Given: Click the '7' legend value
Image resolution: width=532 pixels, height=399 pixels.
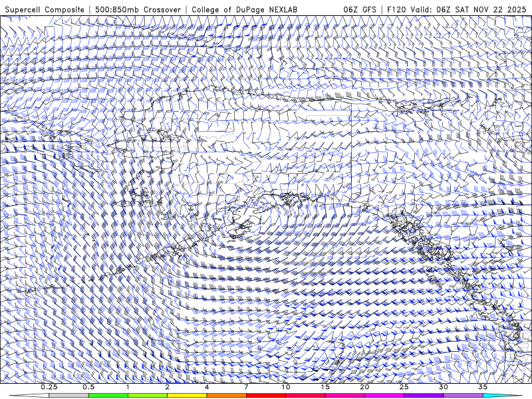Looking at the screenshot, I should pos(246,387).
